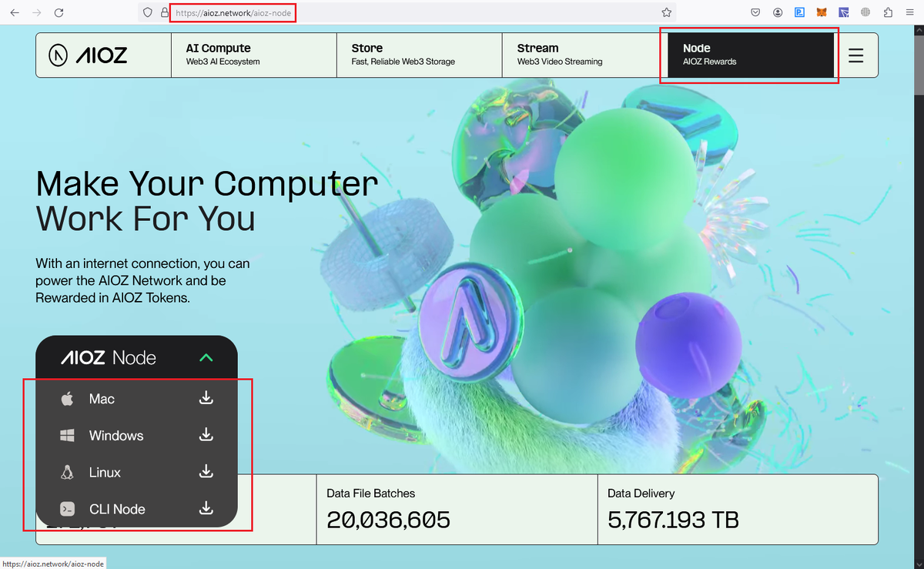The image size is (924, 569).
Task: Open the Firefox account icon
Action: (x=778, y=12)
